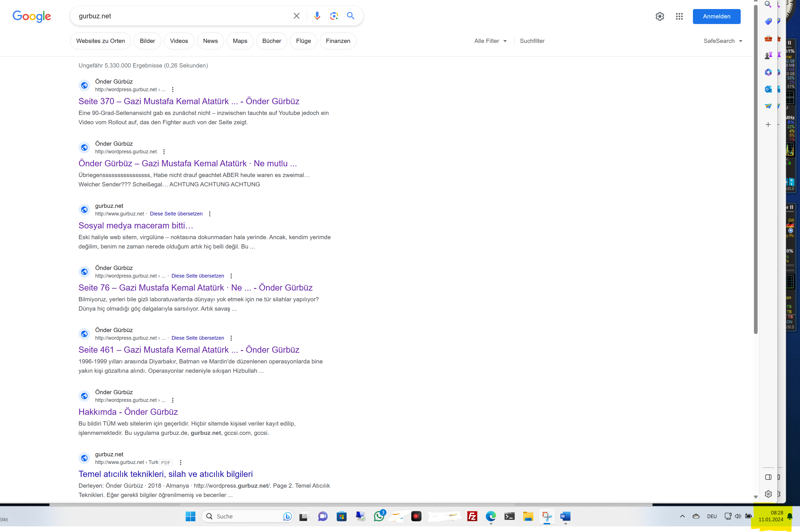800x532 pixels.
Task: Open the taskbar clock and date
Action: point(771,516)
